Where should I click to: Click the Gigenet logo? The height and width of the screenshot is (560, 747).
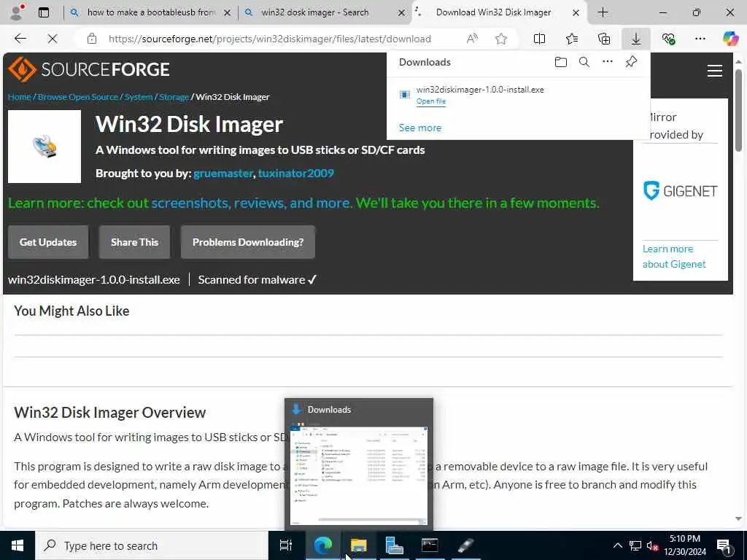tap(680, 191)
